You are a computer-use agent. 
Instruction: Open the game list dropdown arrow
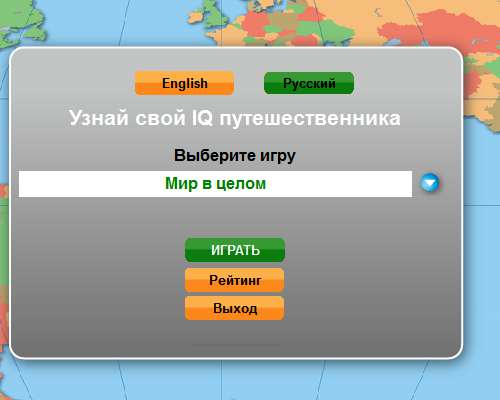pos(429,183)
